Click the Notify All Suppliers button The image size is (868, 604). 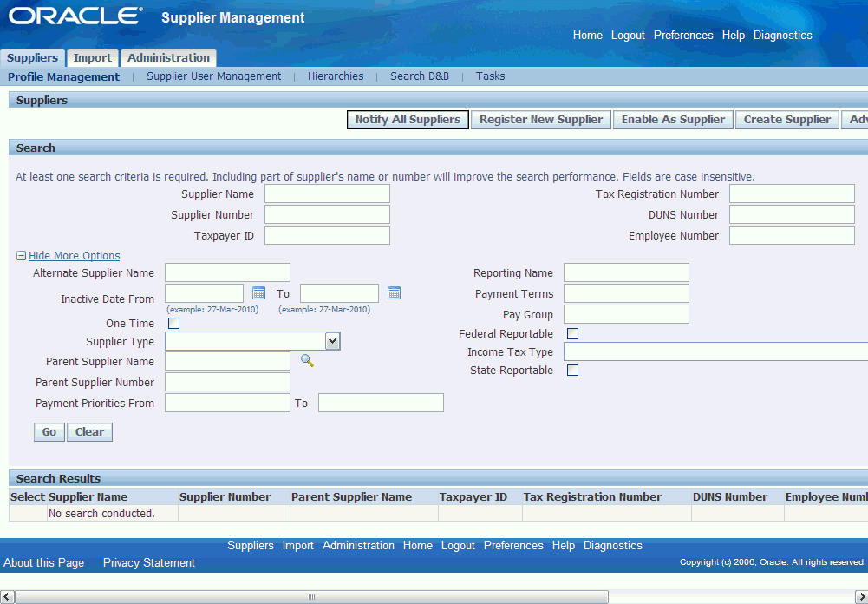408,120
